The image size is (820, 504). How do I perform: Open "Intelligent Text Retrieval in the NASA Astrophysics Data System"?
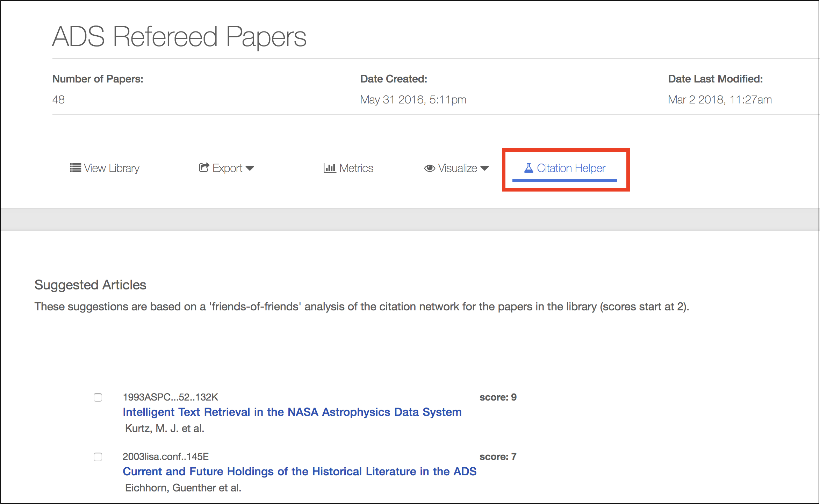click(x=292, y=412)
